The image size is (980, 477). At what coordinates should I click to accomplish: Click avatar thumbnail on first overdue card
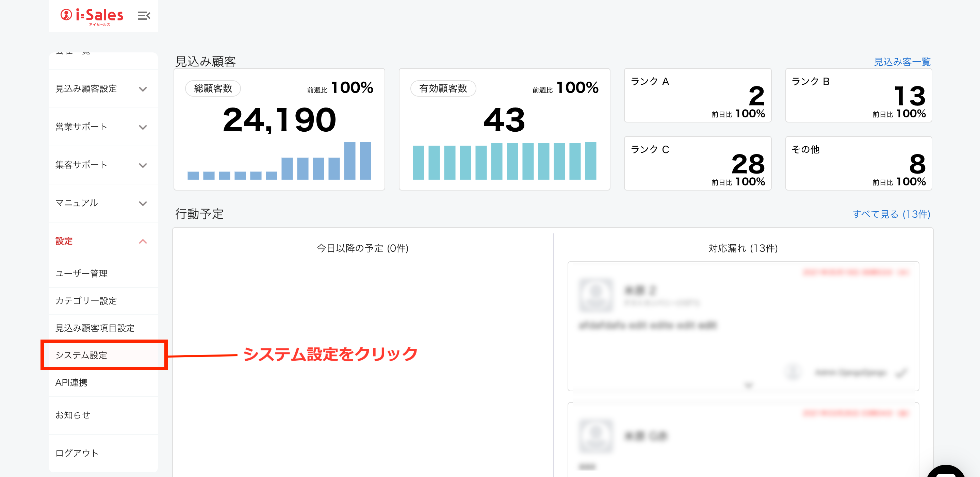[596, 295]
